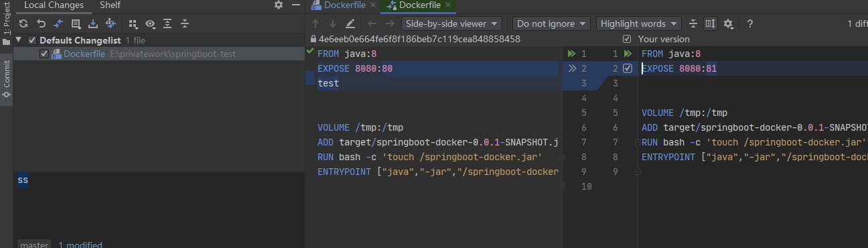Viewport: 868px width, 248px height.
Task: Collapse the Default Changelist tree node
Action: 20,40
